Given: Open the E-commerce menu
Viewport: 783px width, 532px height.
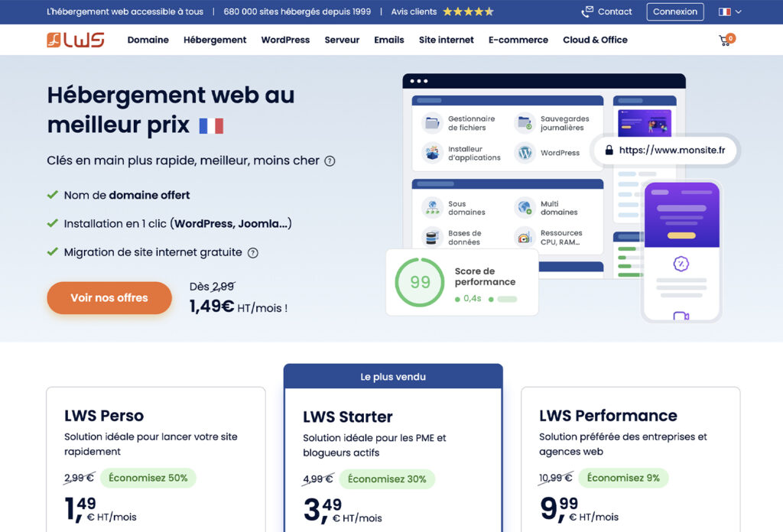Looking at the screenshot, I should coord(518,40).
